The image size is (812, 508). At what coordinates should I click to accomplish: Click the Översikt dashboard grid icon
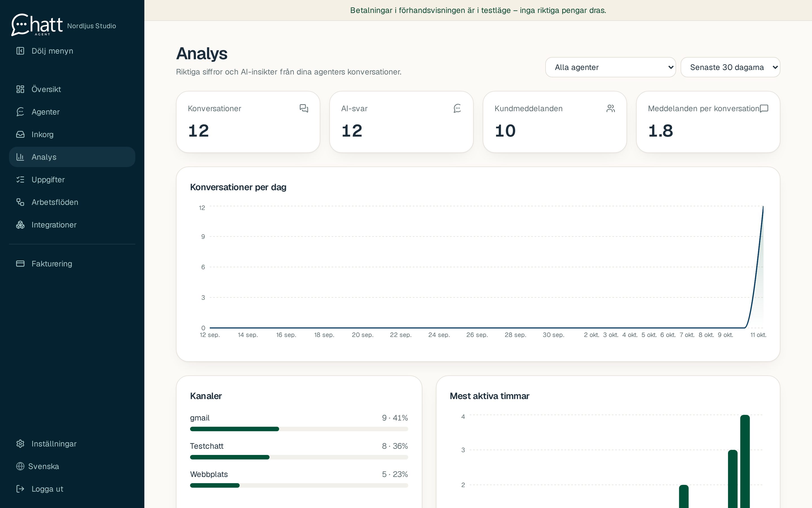coord(20,89)
